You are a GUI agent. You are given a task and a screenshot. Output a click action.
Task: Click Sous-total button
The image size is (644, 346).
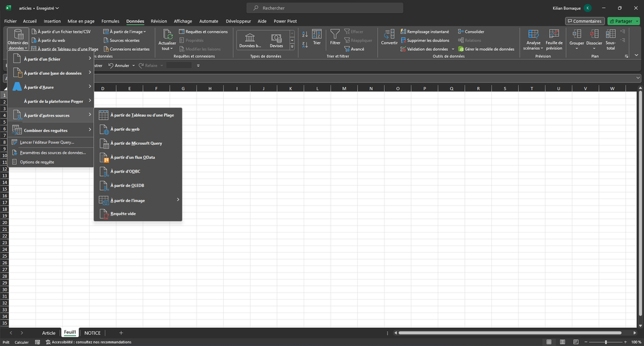point(610,39)
